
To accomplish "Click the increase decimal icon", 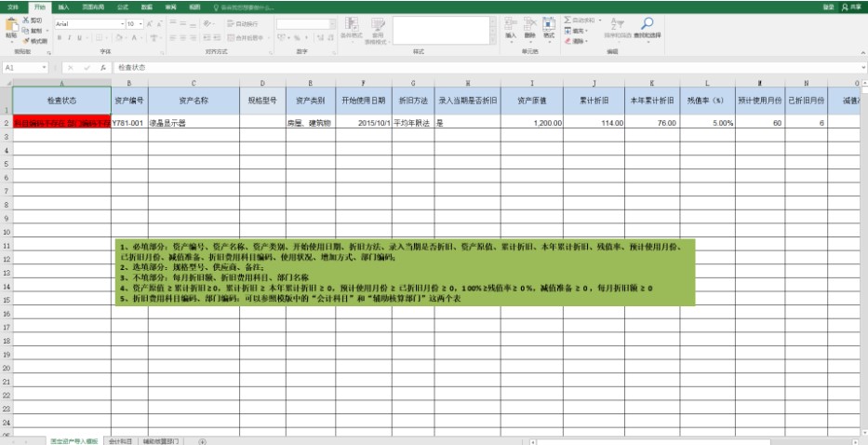I will pyautogui.click(x=321, y=37).
